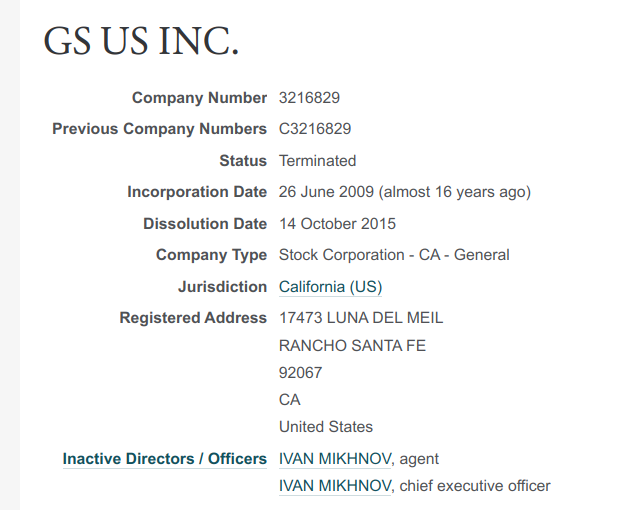Open IVAN MIKHNOV agent officer link
Screen dimensions: 638x510
tap(335, 459)
